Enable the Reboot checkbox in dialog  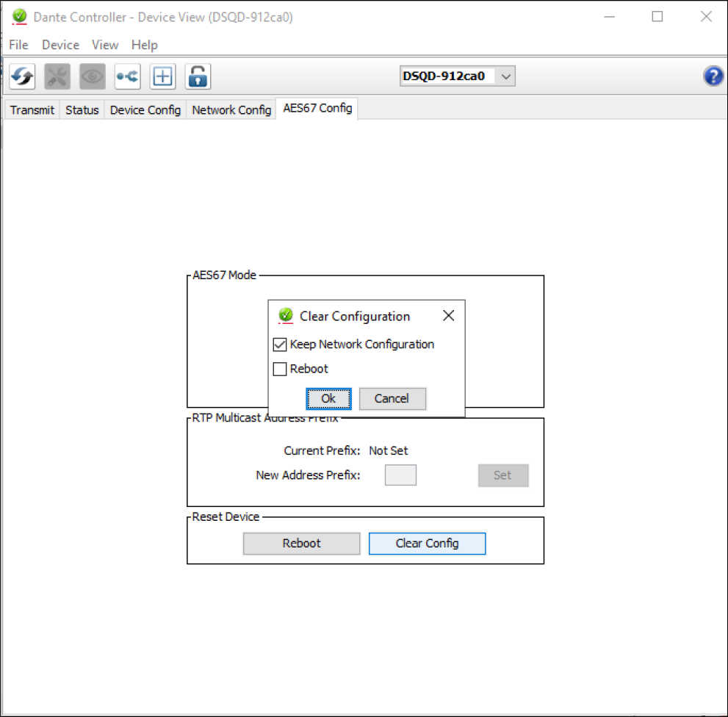point(280,370)
